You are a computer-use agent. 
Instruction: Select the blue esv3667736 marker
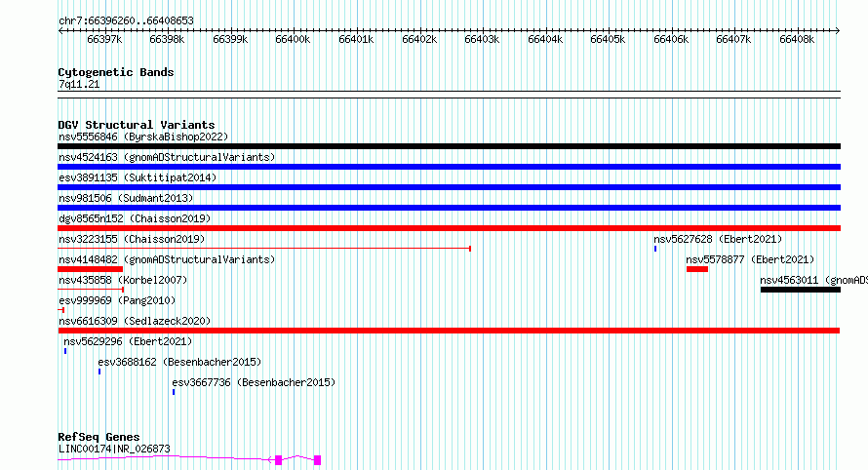[x=174, y=392]
